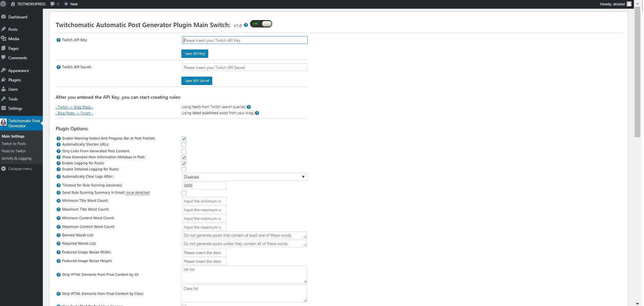Click the page vertical scrollbar thumb
Screen dimensions: 644x306
[637, 72]
